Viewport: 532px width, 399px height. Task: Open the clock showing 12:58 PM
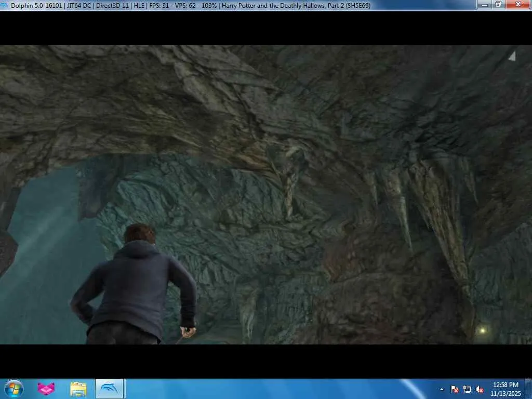point(506,389)
